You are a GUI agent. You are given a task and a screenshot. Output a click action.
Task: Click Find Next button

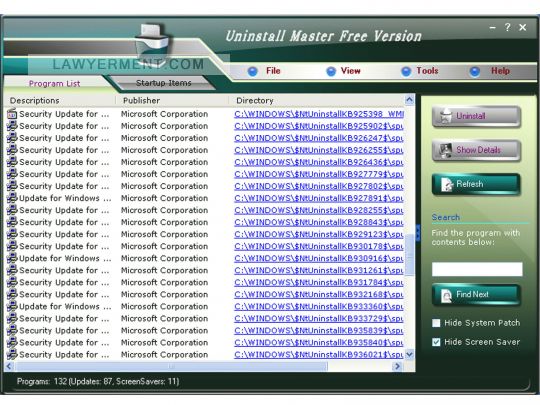pos(476,295)
